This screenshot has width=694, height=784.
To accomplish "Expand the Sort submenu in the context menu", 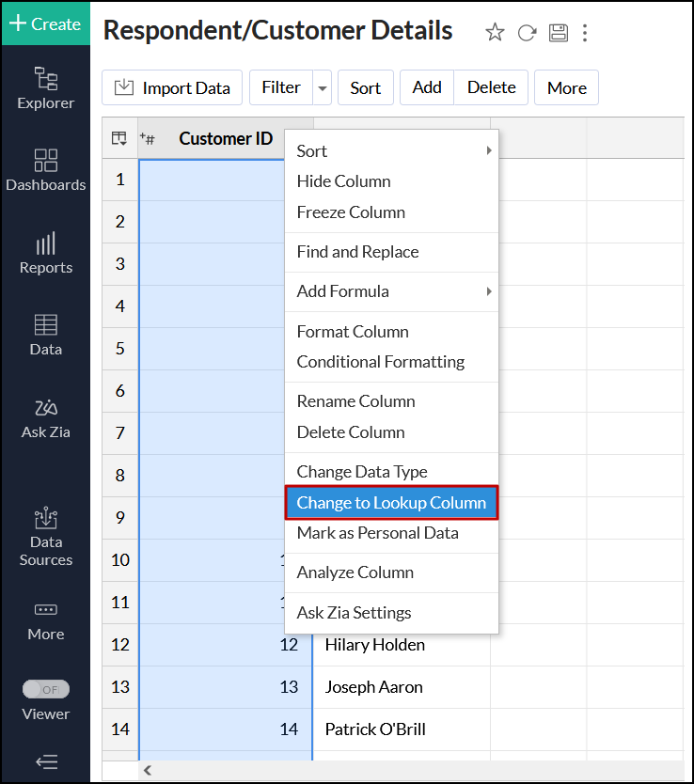I will coord(489,150).
